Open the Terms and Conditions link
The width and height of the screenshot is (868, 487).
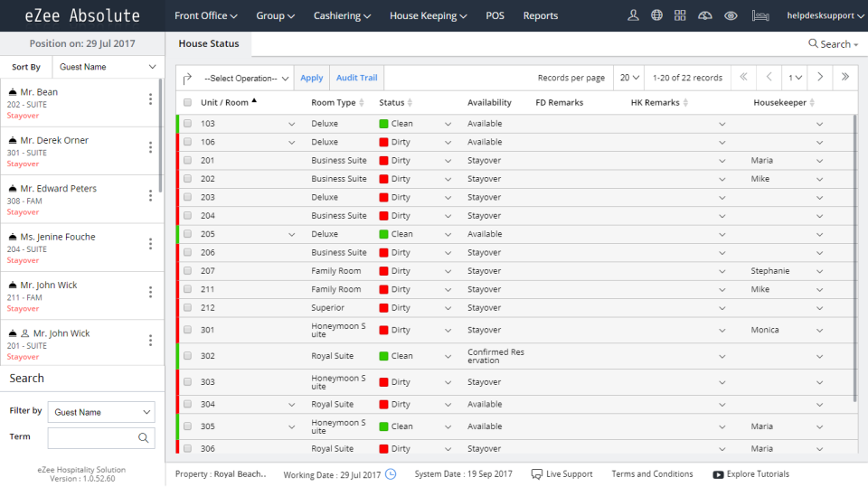point(652,473)
